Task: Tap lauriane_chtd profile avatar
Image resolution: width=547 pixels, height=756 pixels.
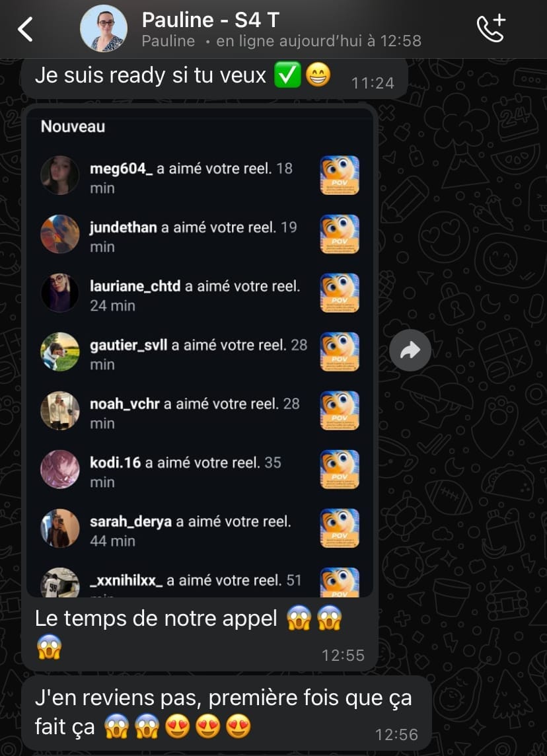Action: coord(59,293)
